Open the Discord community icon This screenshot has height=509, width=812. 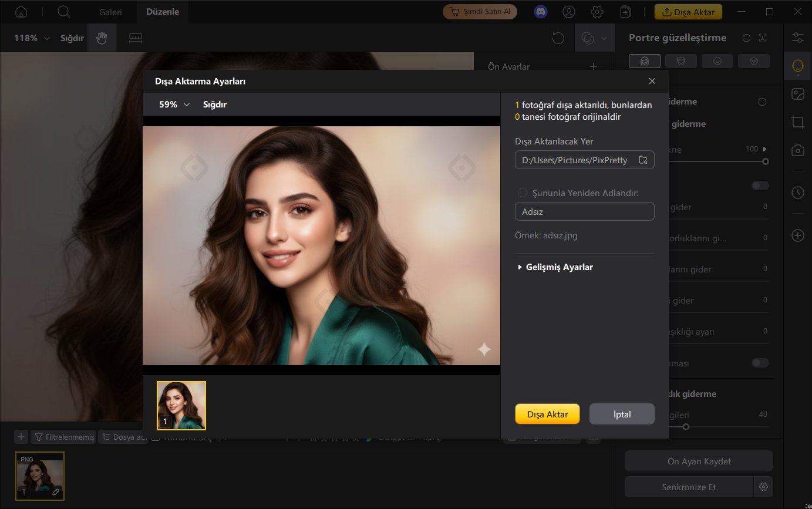540,12
